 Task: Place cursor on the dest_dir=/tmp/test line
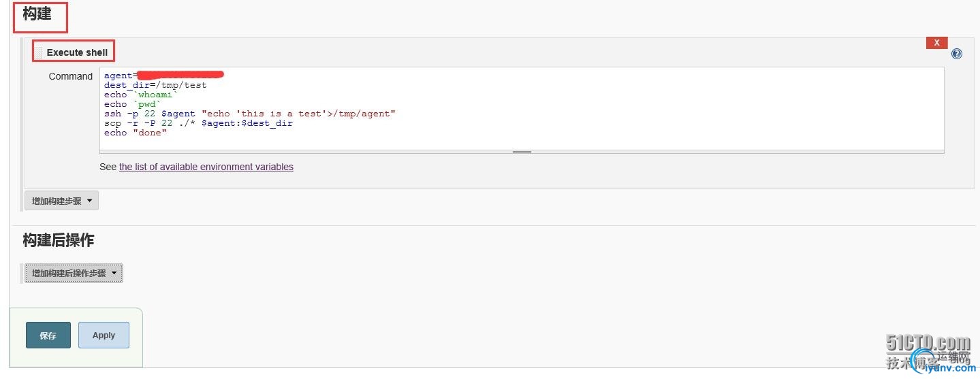click(x=155, y=85)
